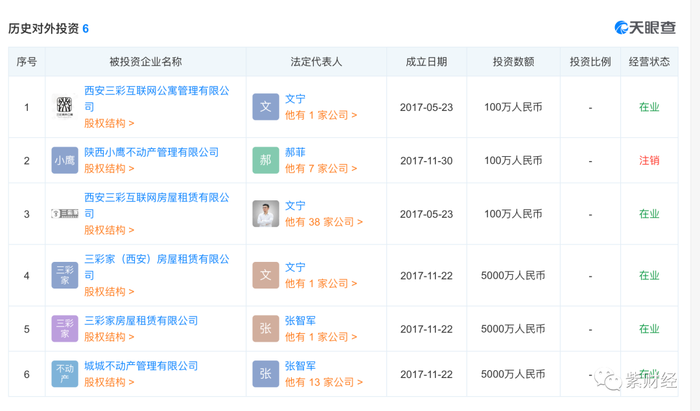Click date 2017-11-22 in row 5
Image resolution: width=700 pixels, height=411 pixels.
click(426, 329)
